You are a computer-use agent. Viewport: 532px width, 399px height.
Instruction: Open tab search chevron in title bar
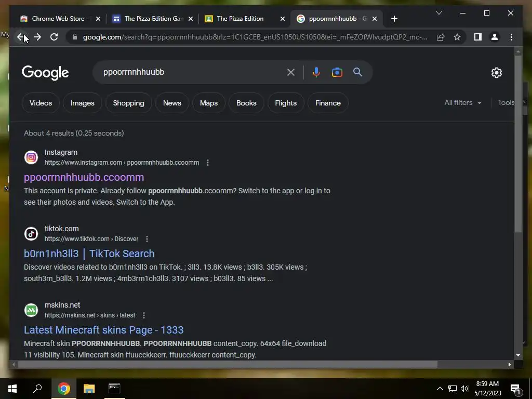coord(438,13)
